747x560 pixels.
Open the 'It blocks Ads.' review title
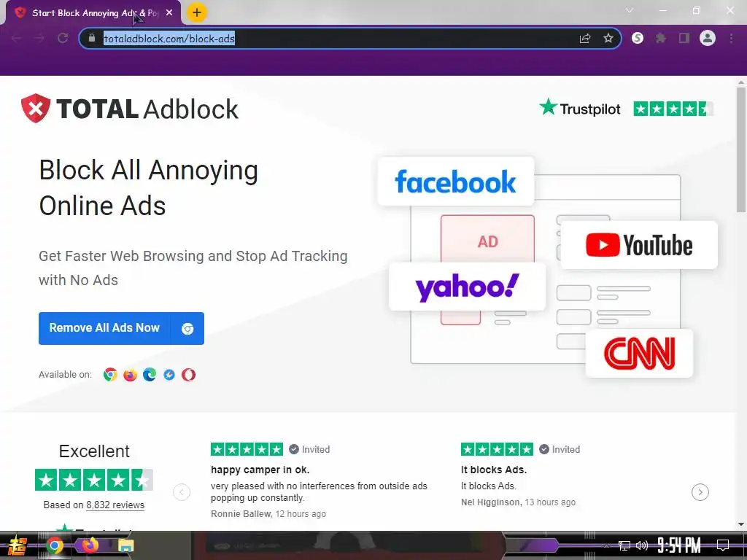point(494,470)
